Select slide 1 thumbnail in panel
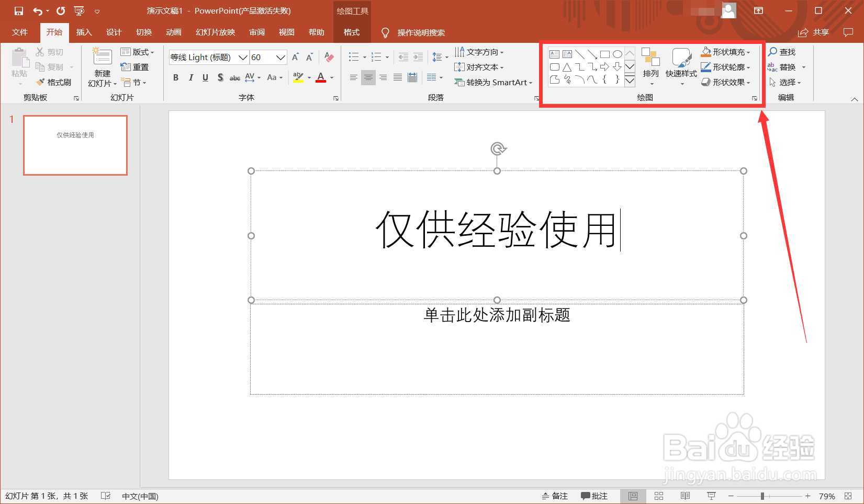Viewport: 864px width, 504px height. (x=75, y=145)
